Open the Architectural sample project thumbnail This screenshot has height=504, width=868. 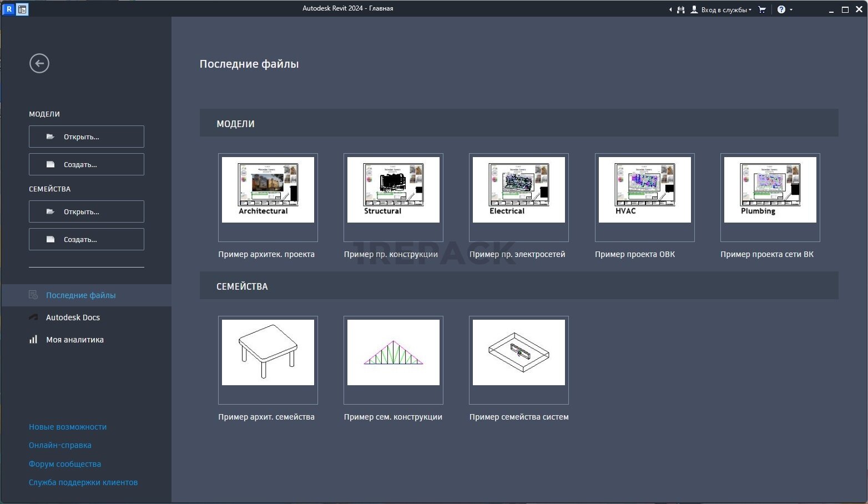coord(268,190)
